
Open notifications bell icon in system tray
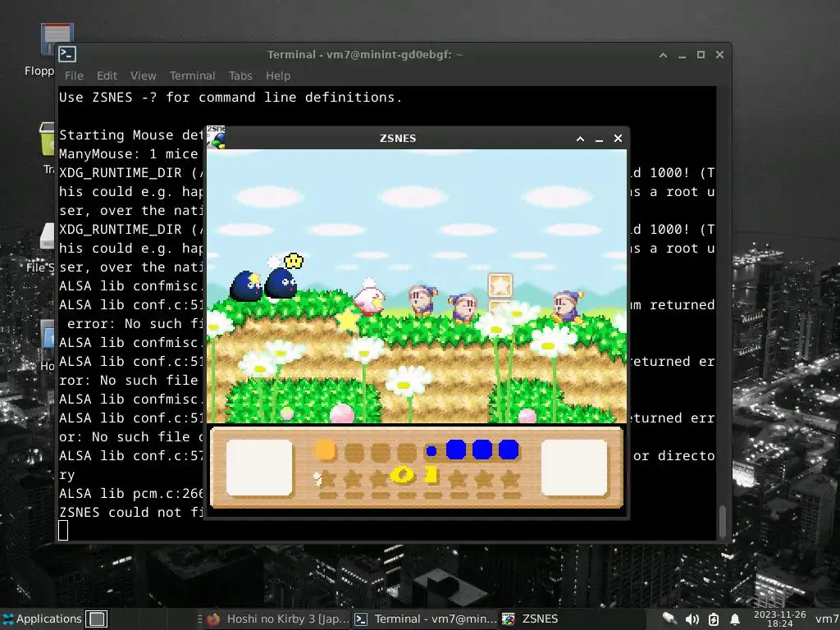[x=735, y=619]
